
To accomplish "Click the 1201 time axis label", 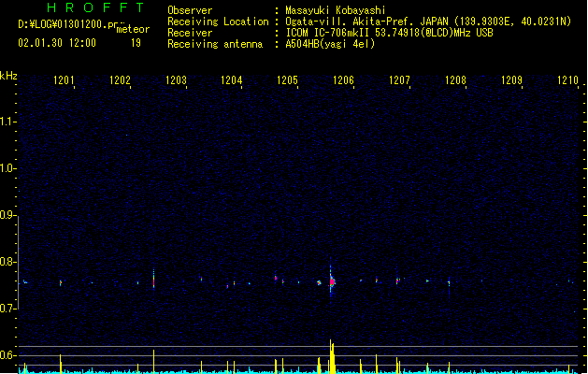I will tap(64, 80).
